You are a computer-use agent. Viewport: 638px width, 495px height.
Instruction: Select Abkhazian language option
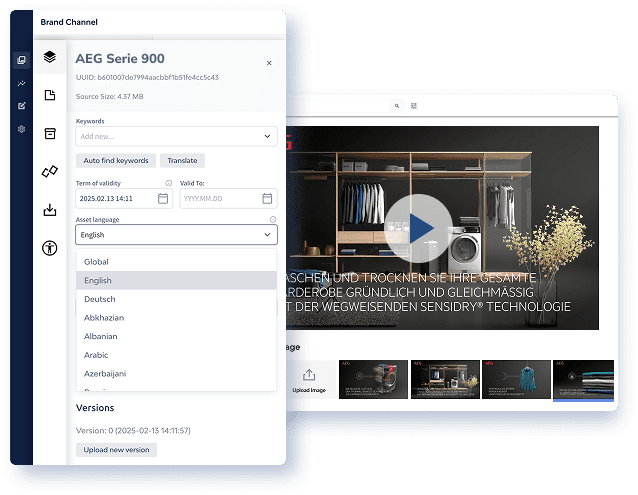click(x=176, y=318)
